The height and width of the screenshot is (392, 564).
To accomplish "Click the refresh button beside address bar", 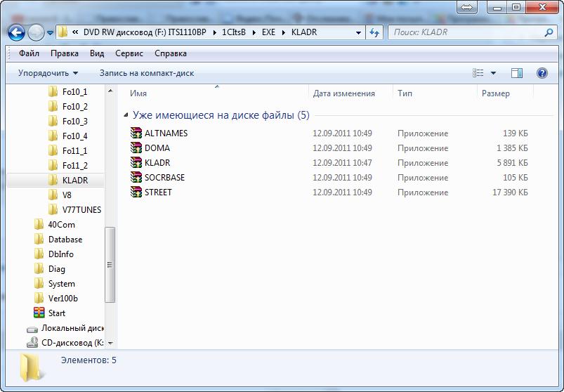I will (374, 32).
